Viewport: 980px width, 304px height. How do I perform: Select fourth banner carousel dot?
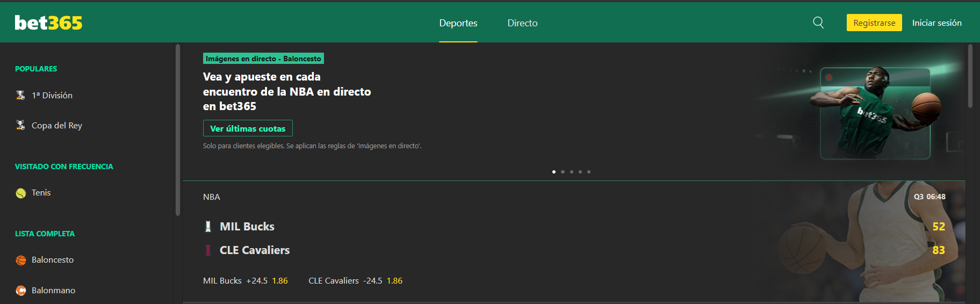(x=580, y=172)
